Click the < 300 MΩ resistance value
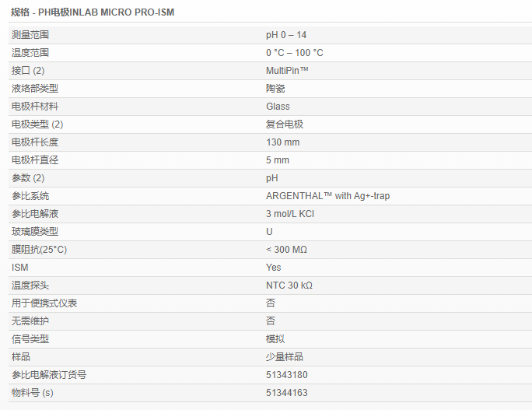532x410 pixels. (287, 250)
